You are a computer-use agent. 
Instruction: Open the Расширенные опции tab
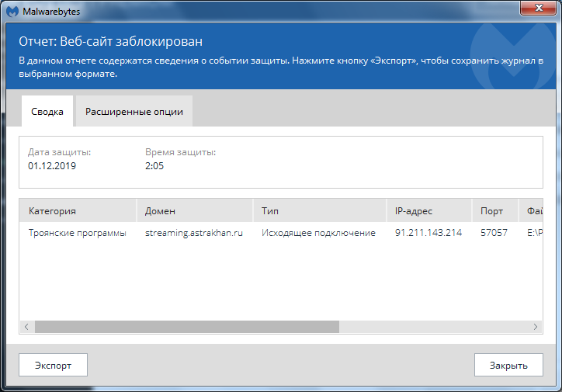[134, 111]
